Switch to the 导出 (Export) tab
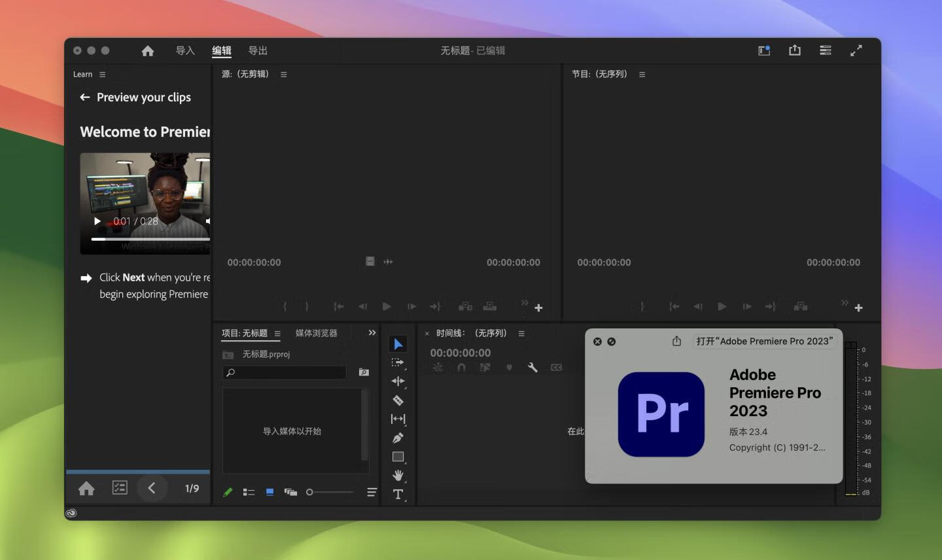The image size is (942, 560). click(258, 51)
